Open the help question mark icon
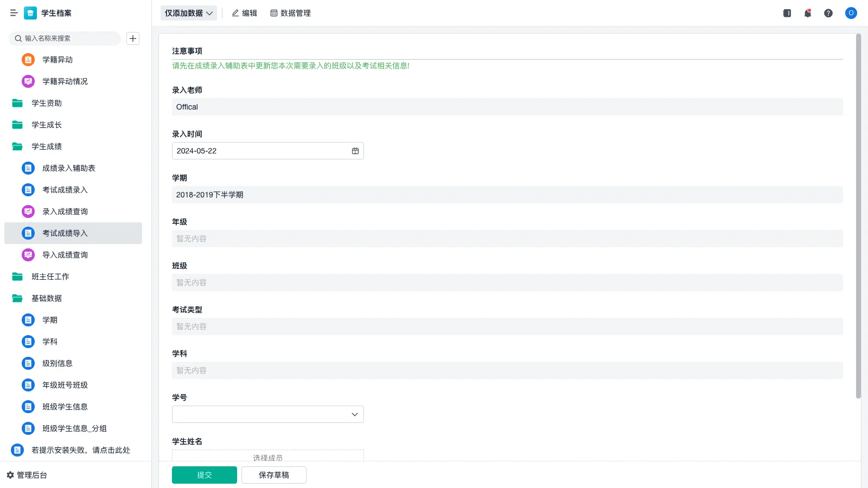The width and height of the screenshot is (868, 488). 828,13
